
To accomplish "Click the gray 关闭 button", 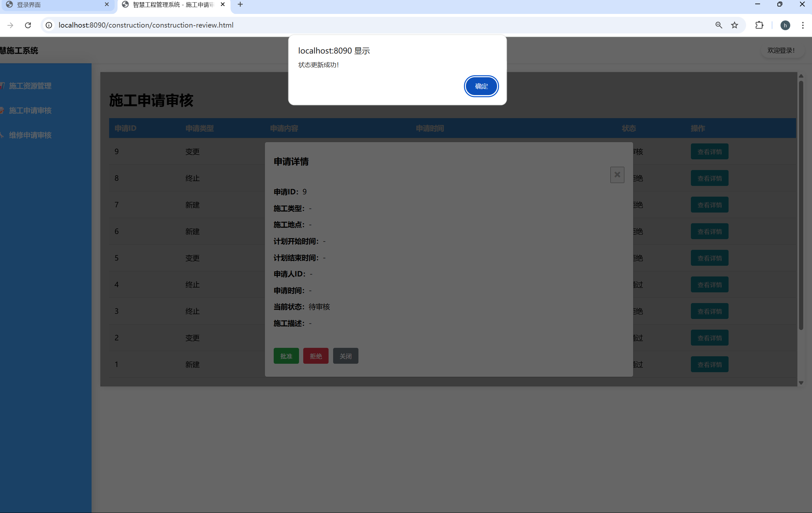I will tap(345, 356).
